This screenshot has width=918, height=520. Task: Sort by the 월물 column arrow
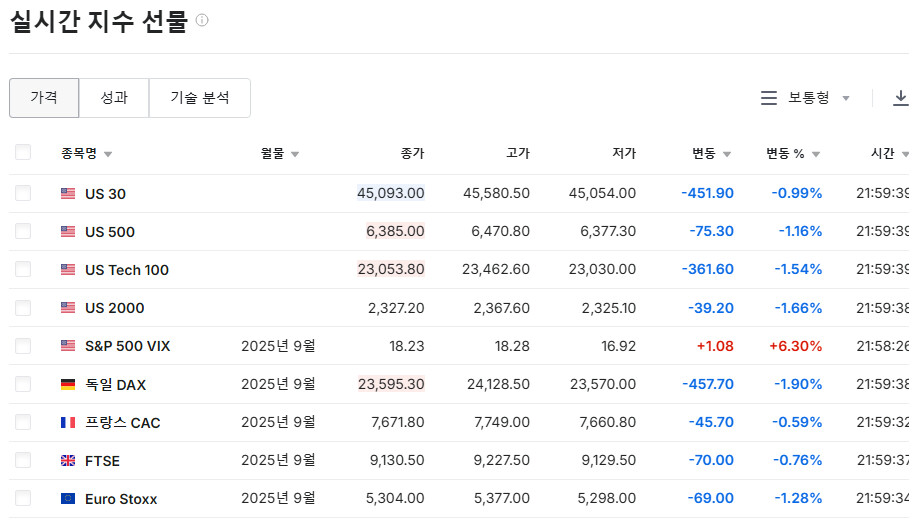pos(295,154)
